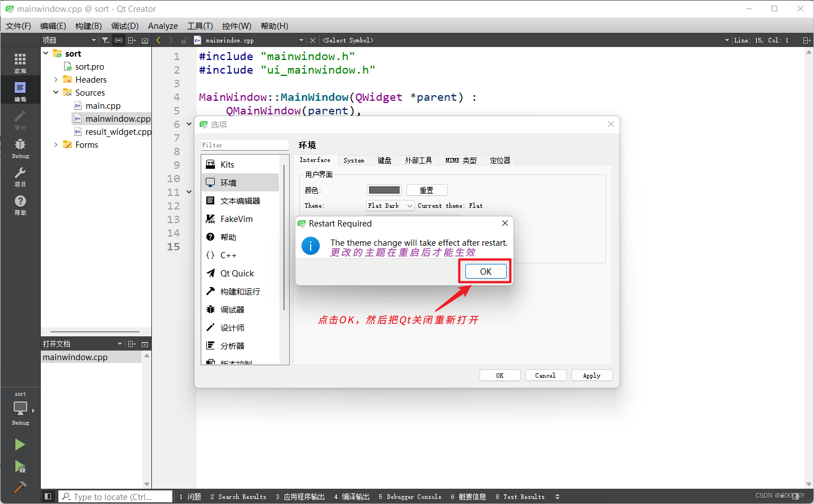Open the 工具(T) menu

[x=200, y=26]
